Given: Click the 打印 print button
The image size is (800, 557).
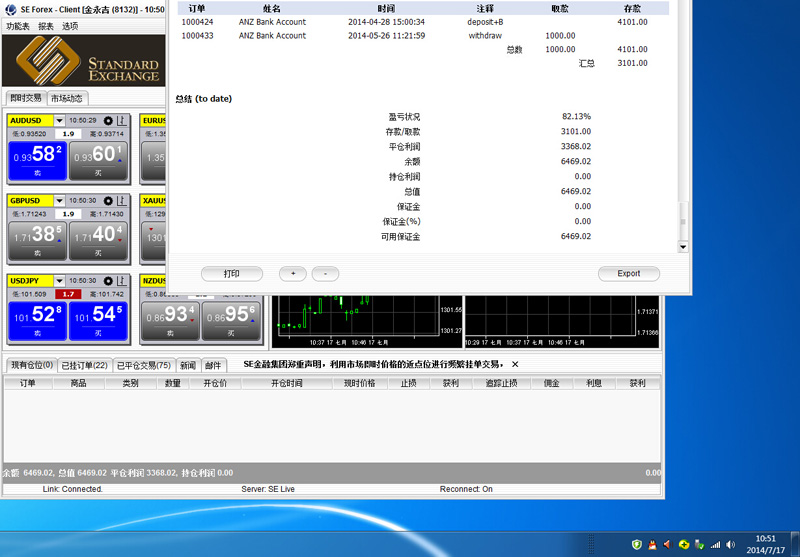Looking at the screenshot, I should 232,274.
